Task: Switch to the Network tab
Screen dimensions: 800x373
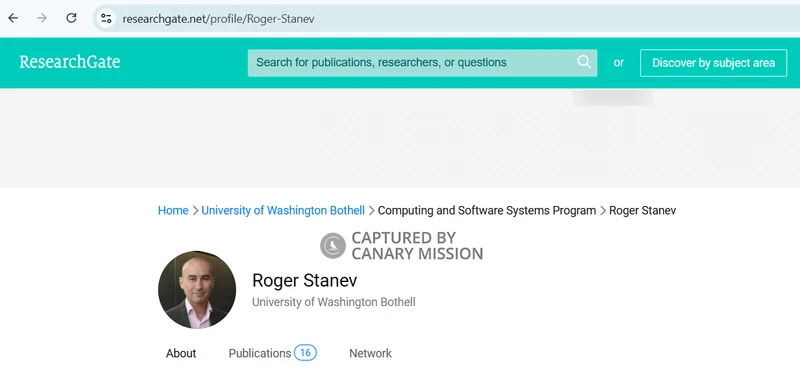Action: (370, 353)
